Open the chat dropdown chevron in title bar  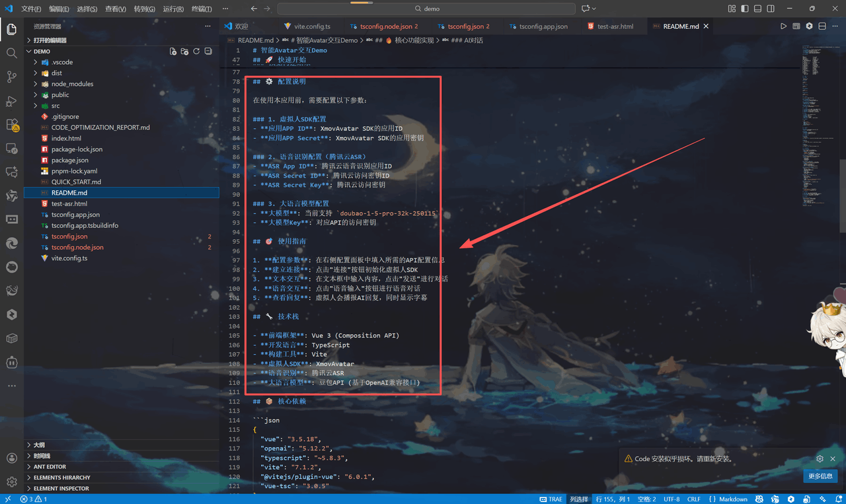pos(594,9)
